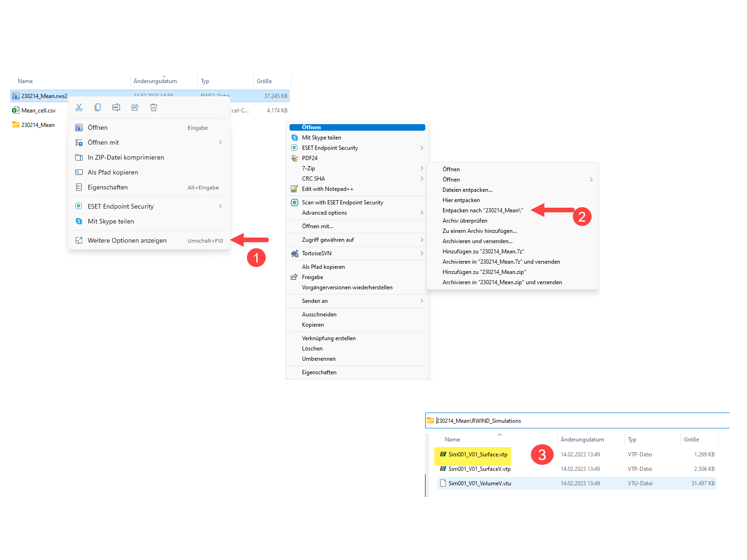This screenshot has height=560, width=747.
Task: Open Eigenschaften for the selected file
Action: [x=108, y=187]
